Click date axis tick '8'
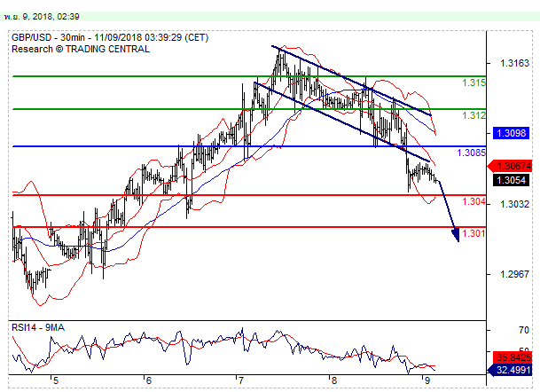Screen dimensions: 540x392 [x=333, y=380]
